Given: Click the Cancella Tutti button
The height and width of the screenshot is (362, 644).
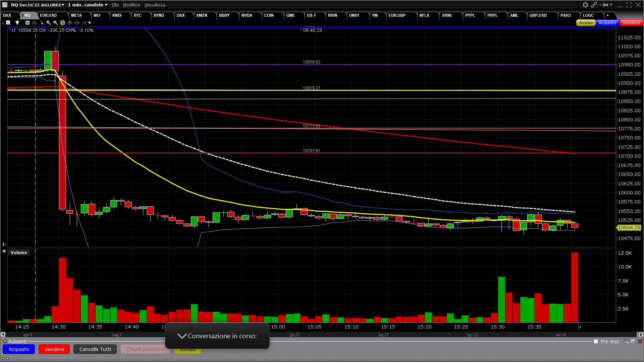Looking at the screenshot, I should pos(95,349).
